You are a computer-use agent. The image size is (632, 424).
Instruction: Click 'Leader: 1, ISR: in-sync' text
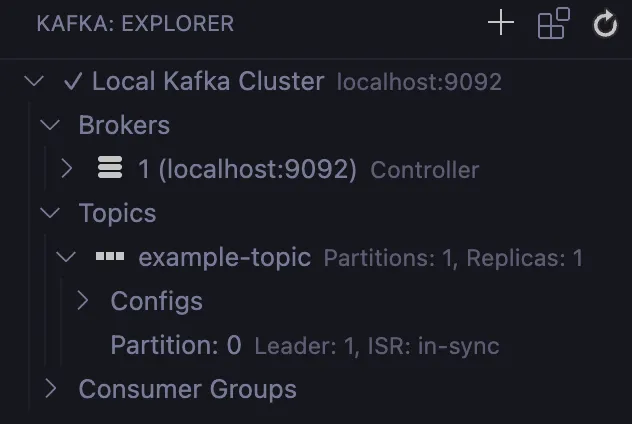click(x=377, y=346)
